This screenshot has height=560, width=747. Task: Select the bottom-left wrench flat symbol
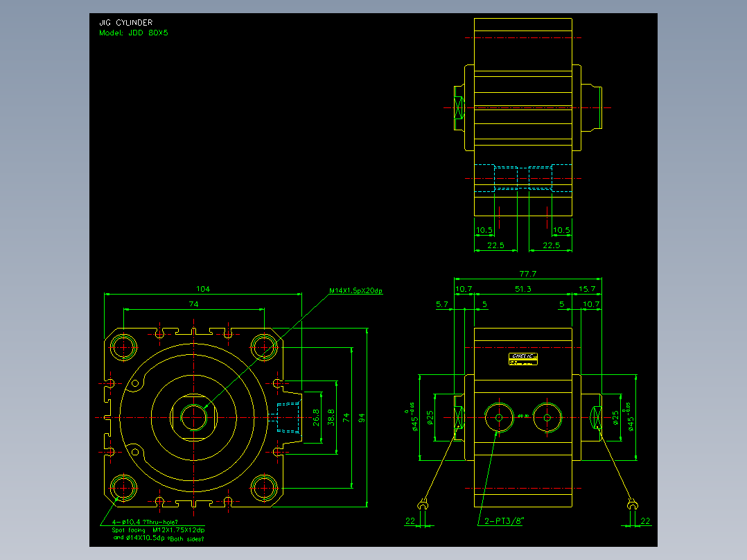pos(423,505)
